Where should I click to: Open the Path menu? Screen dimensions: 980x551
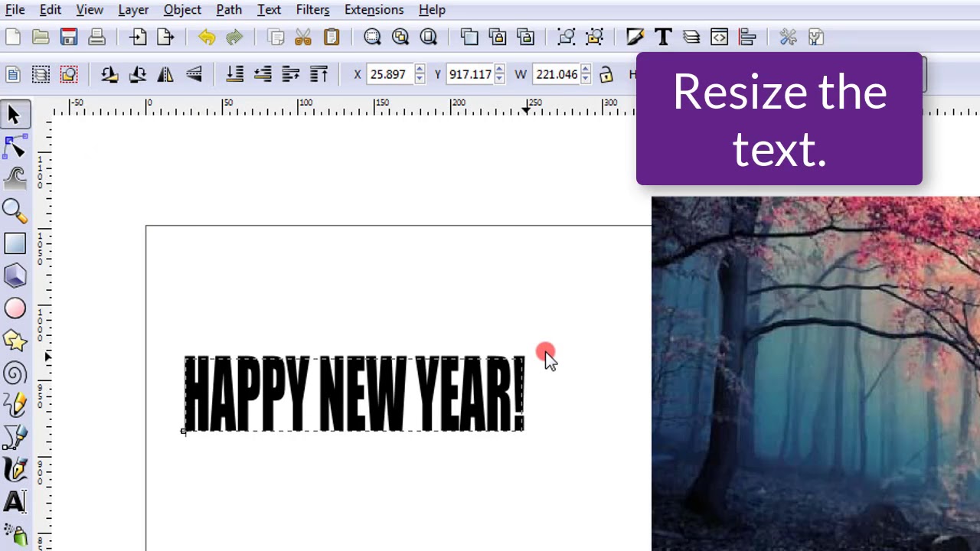[229, 10]
